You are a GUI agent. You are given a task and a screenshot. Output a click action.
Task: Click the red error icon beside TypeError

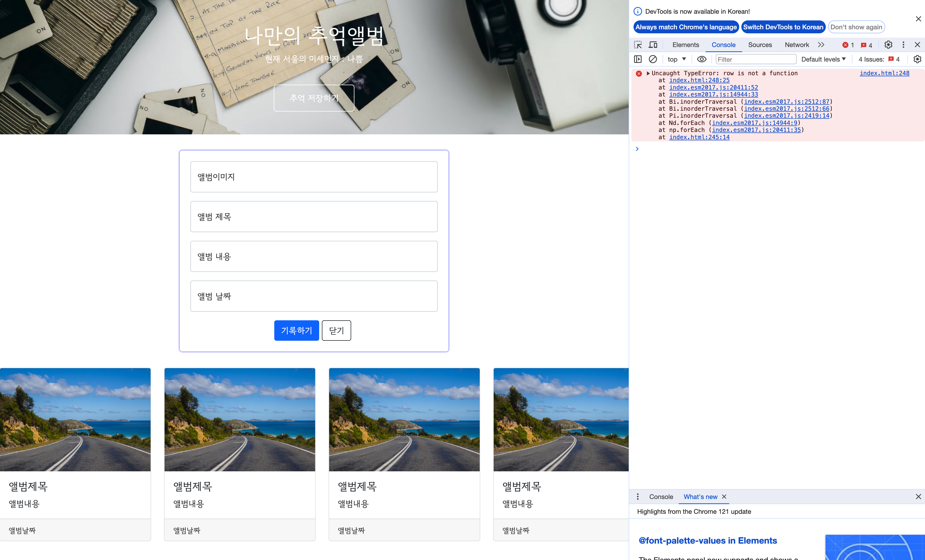coord(639,74)
